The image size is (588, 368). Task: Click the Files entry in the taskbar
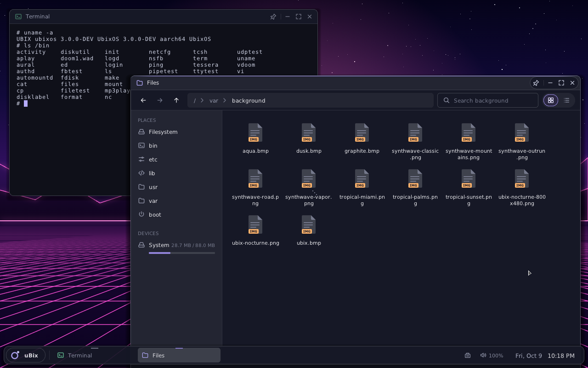point(179,355)
